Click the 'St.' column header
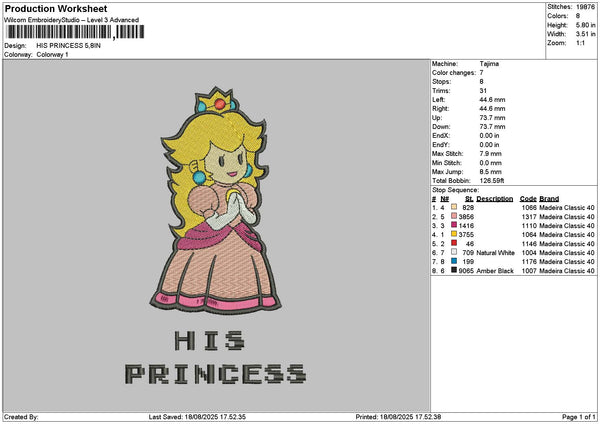The height and width of the screenshot is (424, 600). [469, 199]
